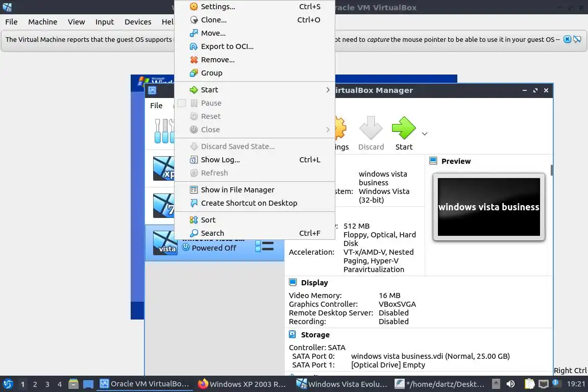Click the taskbar clock showing 19:21
Viewport: 588px width, 392px height.
[x=576, y=384]
